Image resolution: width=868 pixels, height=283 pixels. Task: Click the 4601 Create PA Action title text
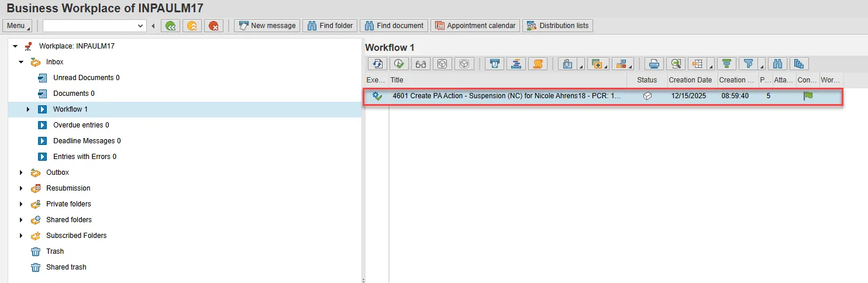(507, 96)
